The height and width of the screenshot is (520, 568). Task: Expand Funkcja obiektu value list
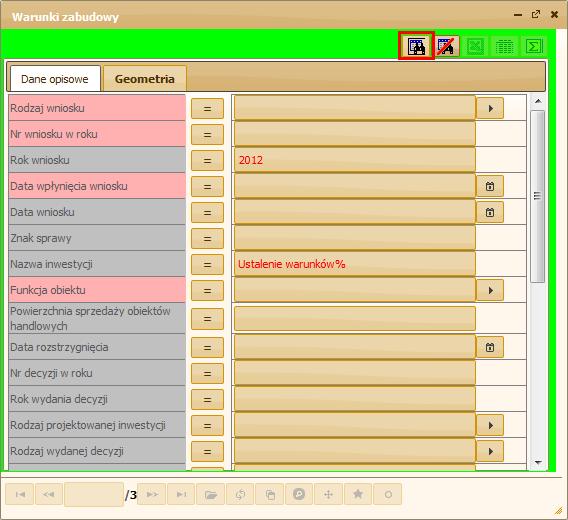tap(490, 290)
